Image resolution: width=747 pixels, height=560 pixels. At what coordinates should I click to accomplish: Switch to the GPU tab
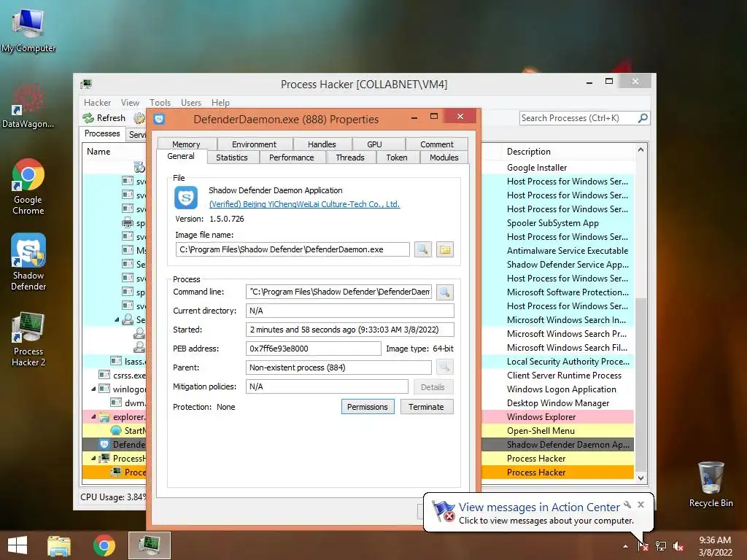pyautogui.click(x=374, y=144)
